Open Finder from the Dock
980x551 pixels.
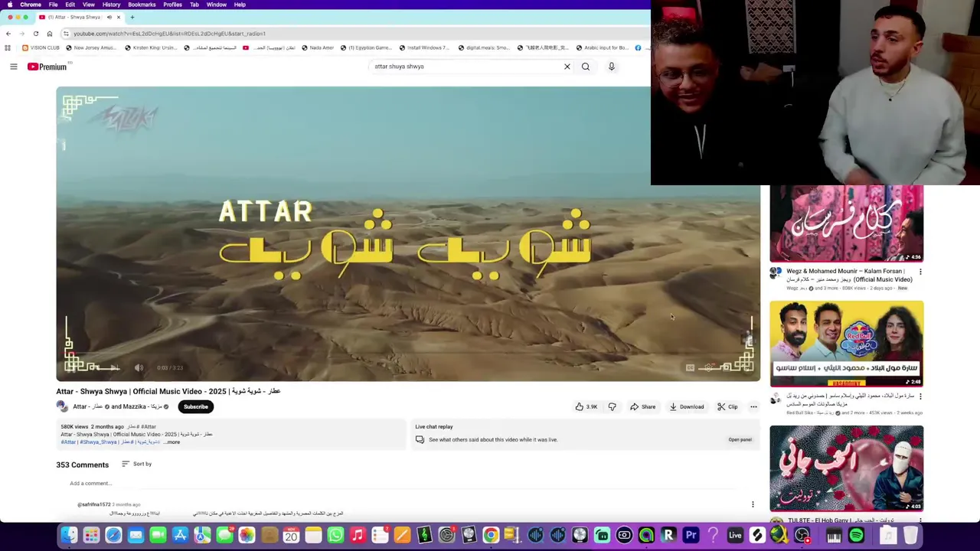[x=69, y=536]
